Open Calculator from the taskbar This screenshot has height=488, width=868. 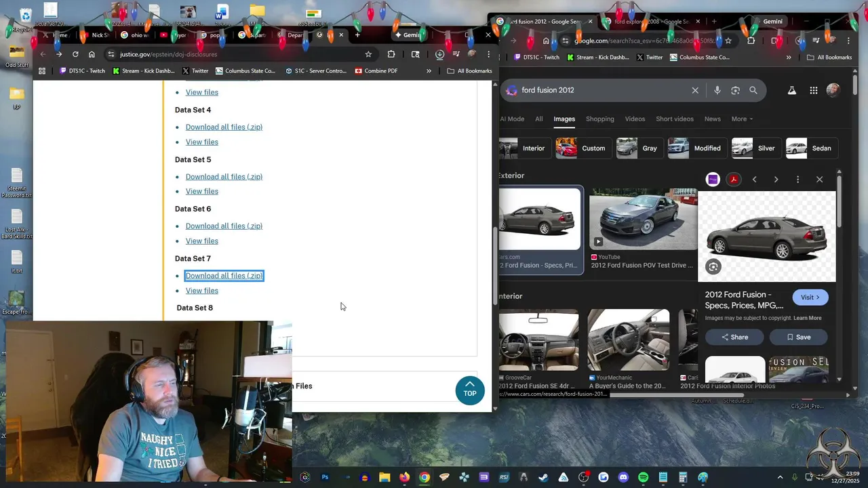point(683,477)
